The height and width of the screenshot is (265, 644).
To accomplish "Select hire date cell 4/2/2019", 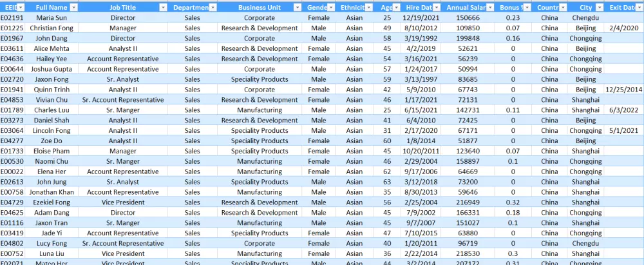I will pos(421,48).
